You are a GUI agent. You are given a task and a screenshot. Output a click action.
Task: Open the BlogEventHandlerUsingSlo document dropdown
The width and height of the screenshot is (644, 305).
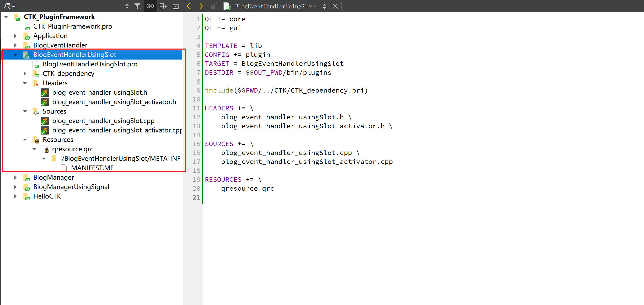[276, 6]
